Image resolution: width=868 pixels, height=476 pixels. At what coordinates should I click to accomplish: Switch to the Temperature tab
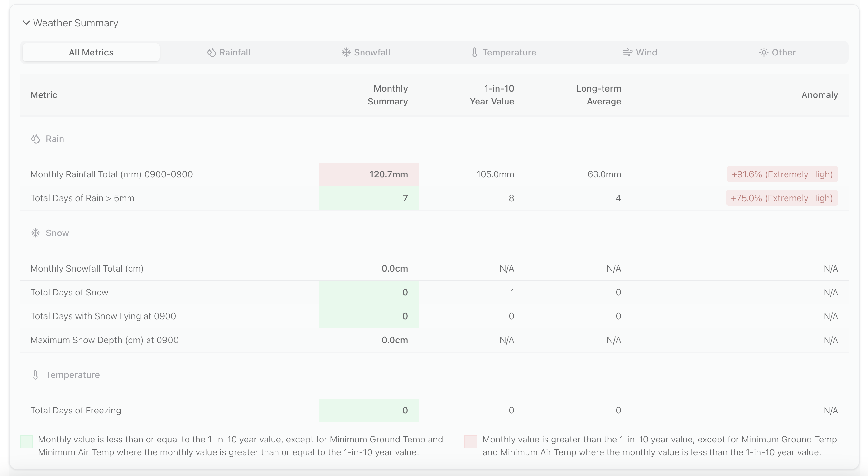pyautogui.click(x=503, y=52)
